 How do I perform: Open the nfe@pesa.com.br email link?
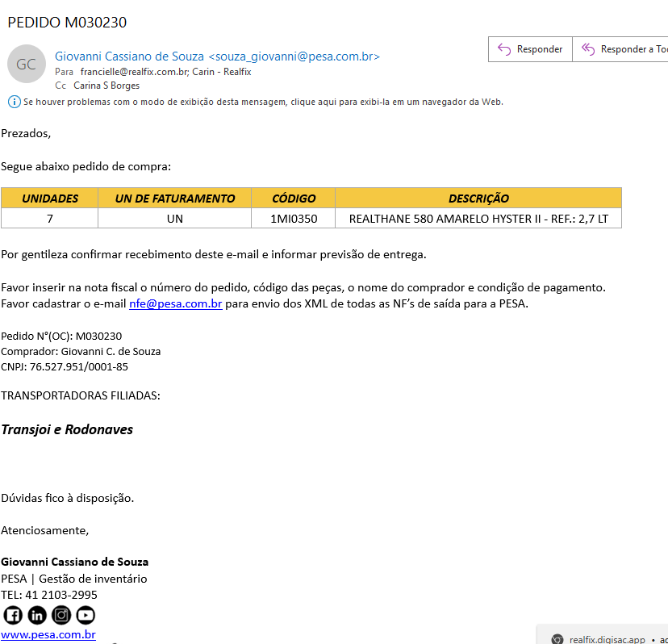point(175,304)
